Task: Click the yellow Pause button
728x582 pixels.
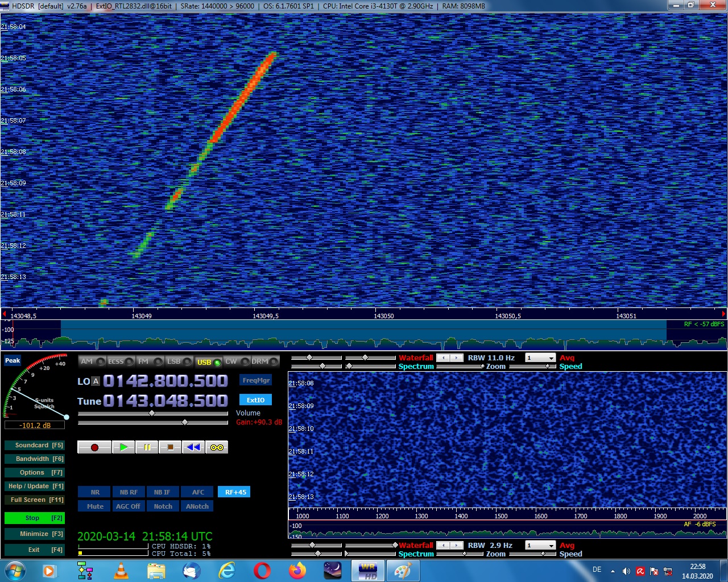Action: click(147, 447)
